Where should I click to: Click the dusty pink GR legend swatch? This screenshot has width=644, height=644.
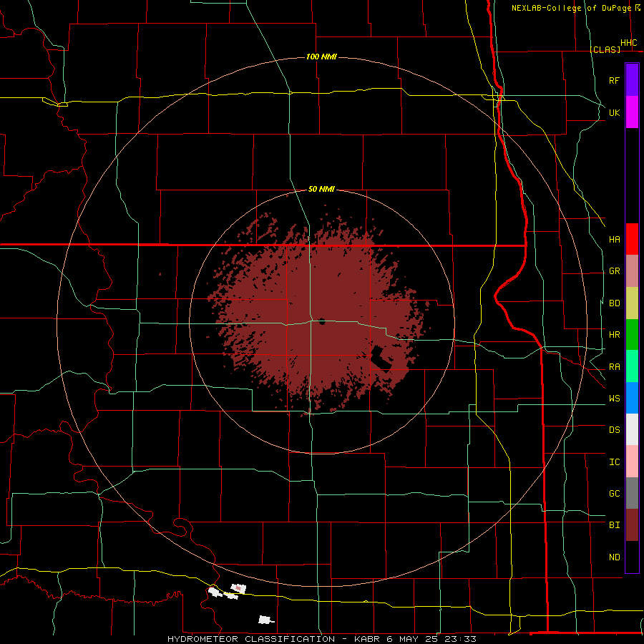click(632, 271)
